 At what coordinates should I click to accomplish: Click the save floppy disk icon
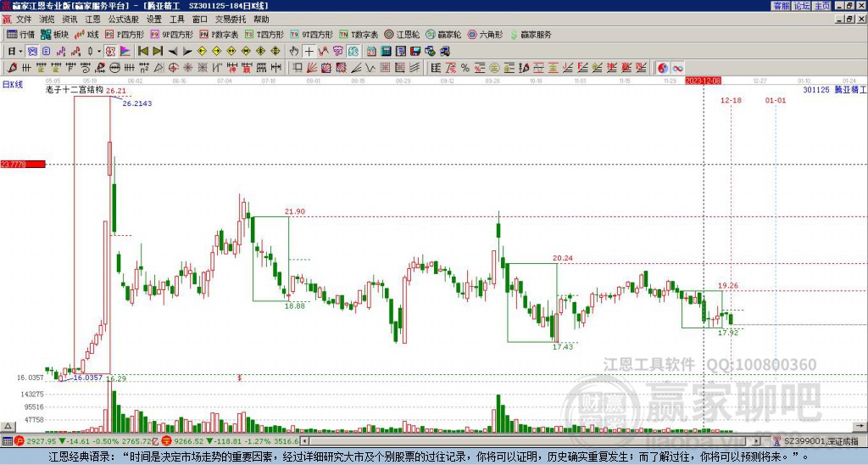[x=415, y=52]
